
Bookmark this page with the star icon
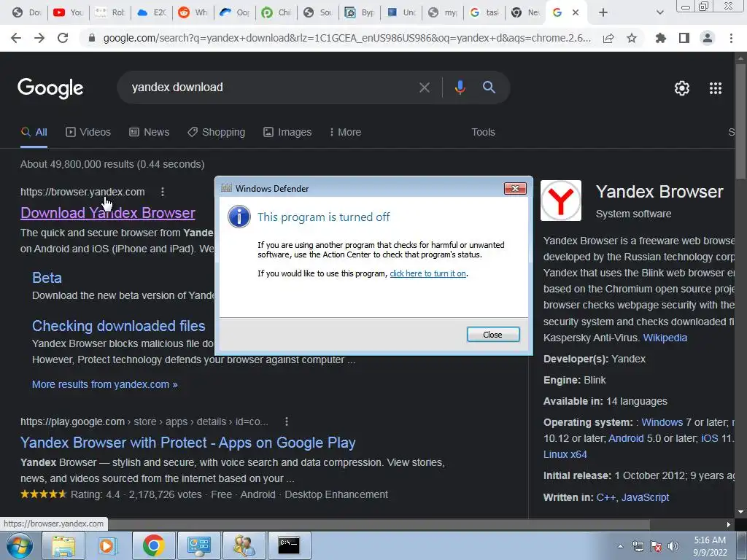632,38
